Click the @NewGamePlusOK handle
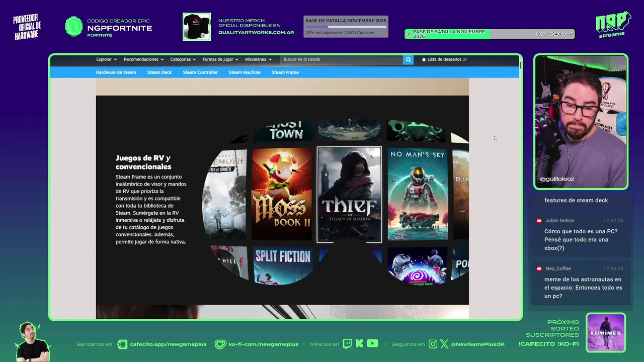Viewport: 644px width, 362px height. [477, 344]
